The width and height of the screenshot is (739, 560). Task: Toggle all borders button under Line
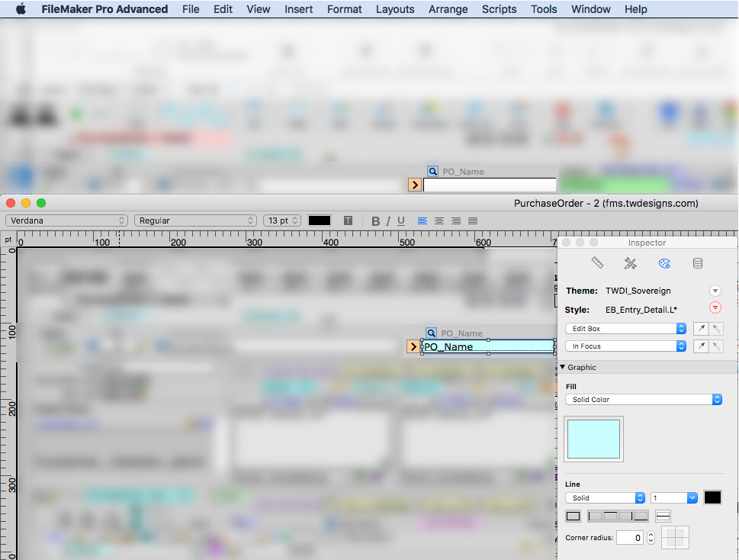tap(573, 517)
